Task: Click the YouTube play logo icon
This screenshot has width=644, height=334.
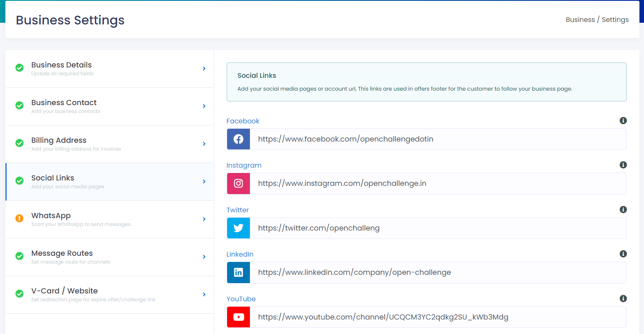Action: [238, 317]
